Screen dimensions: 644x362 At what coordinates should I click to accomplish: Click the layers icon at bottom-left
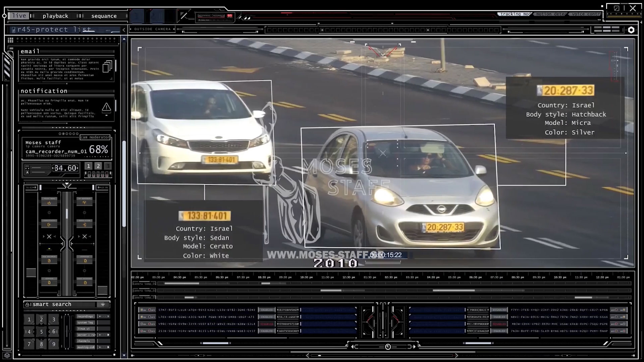pyautogui.click(x=7, y=355)
